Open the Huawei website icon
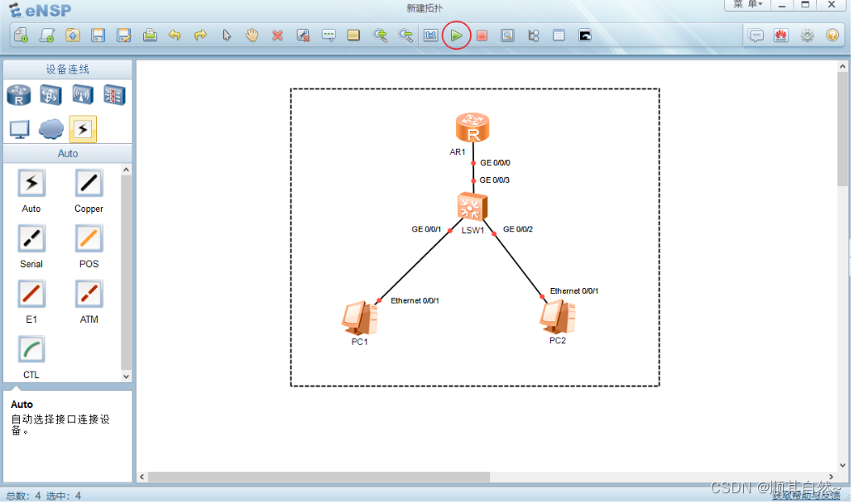Image resolution: width=854 pixels, height=504 pixels. pyautogui.click(x=781, y=36)
